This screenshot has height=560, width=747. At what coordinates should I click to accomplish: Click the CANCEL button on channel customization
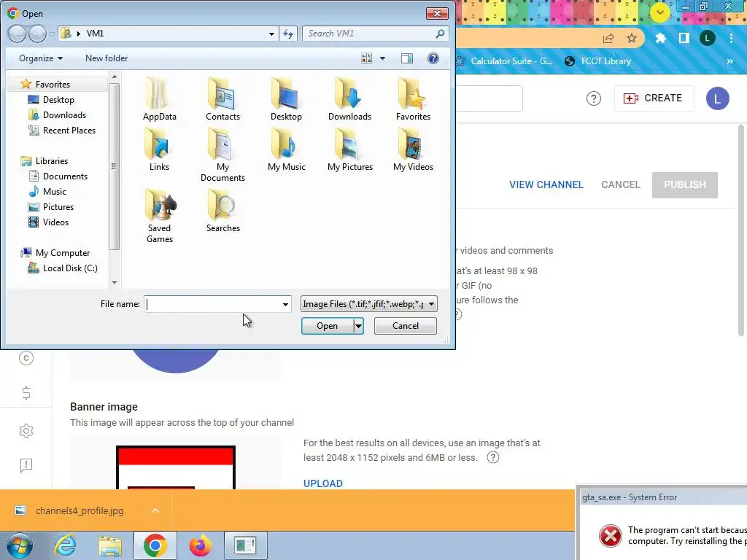(620, 184)
